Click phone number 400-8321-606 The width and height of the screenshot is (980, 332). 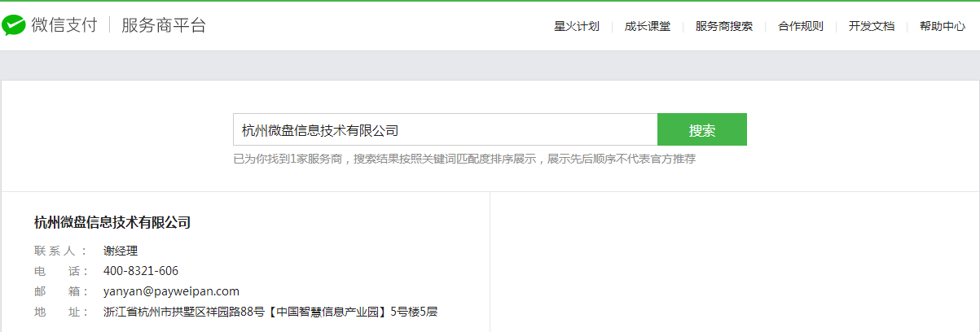[141, 271]
